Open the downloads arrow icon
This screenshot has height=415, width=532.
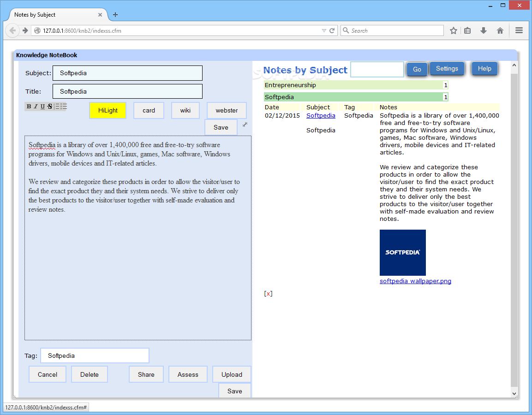(484, 30)
